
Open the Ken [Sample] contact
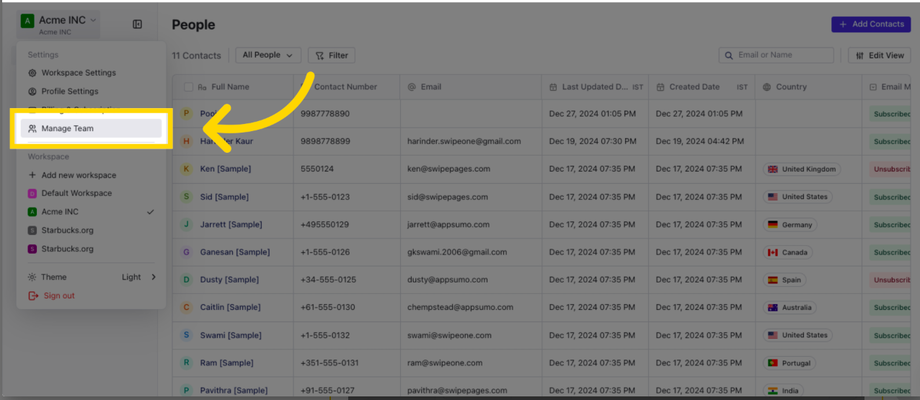(225, 169)
